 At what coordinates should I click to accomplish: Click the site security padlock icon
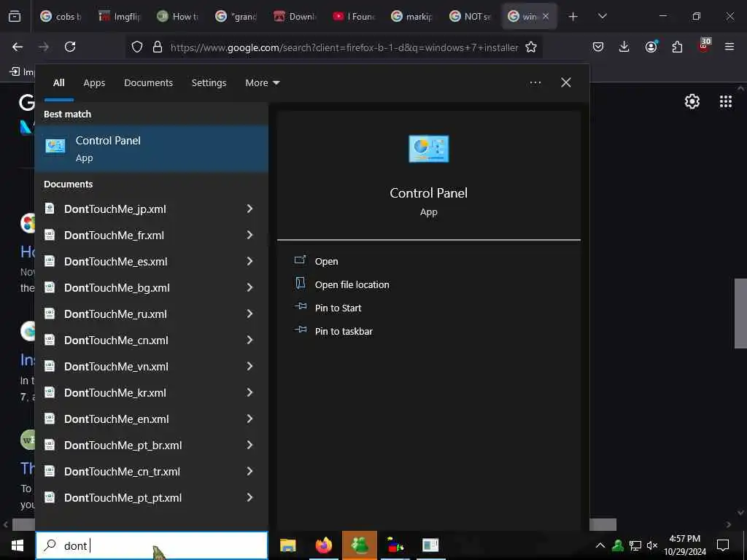click(x=158, y=47)
